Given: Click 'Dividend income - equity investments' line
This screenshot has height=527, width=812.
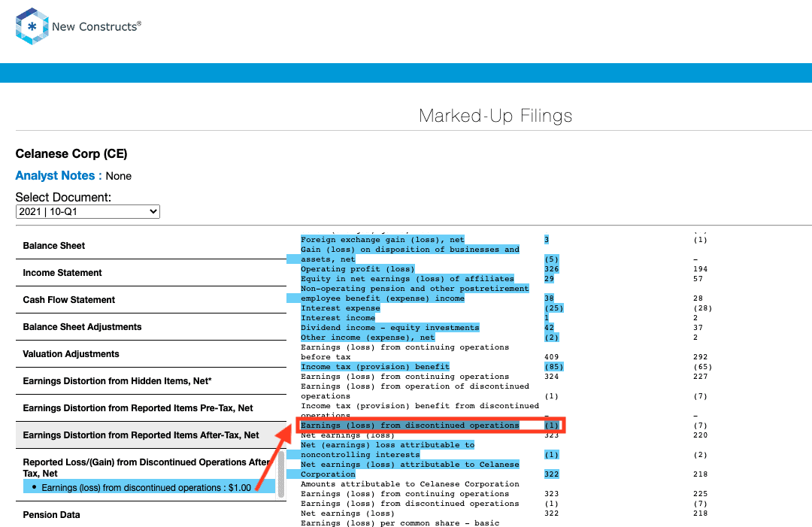Looking at the screenshot, I should tap(390, 329).
